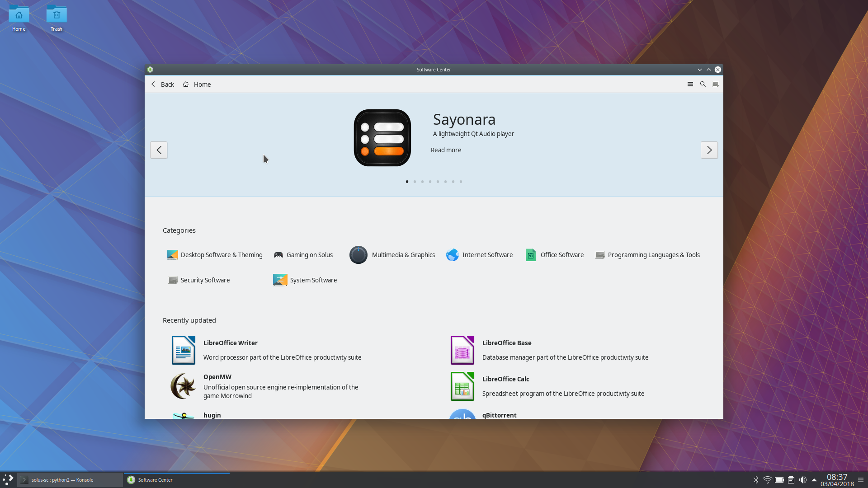Open Read more link for Sayonara
The width and height of the screenshot is (868, 488).
(446, 150)
